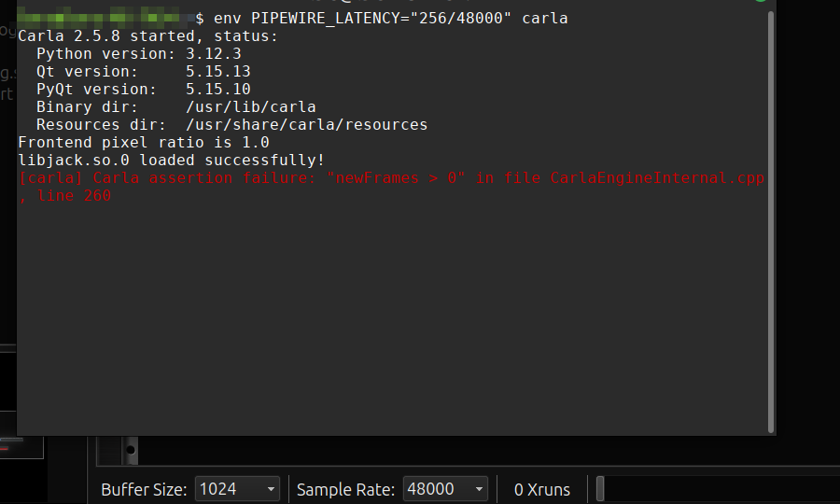Click the terminal's vertical scrollbar
The width and height of the screenshot is (840, 504).
pos(771,222)
